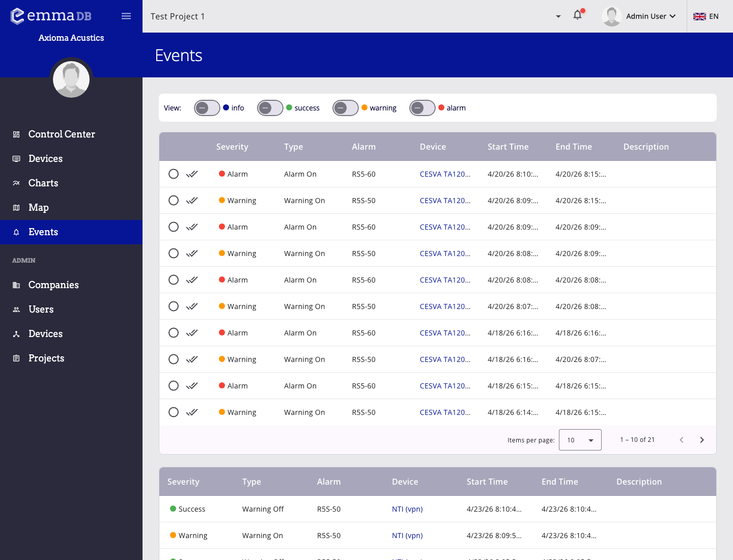The image size is (733, 560).
Task: Click the hamburger menu icon
Action: coord(126,16)
